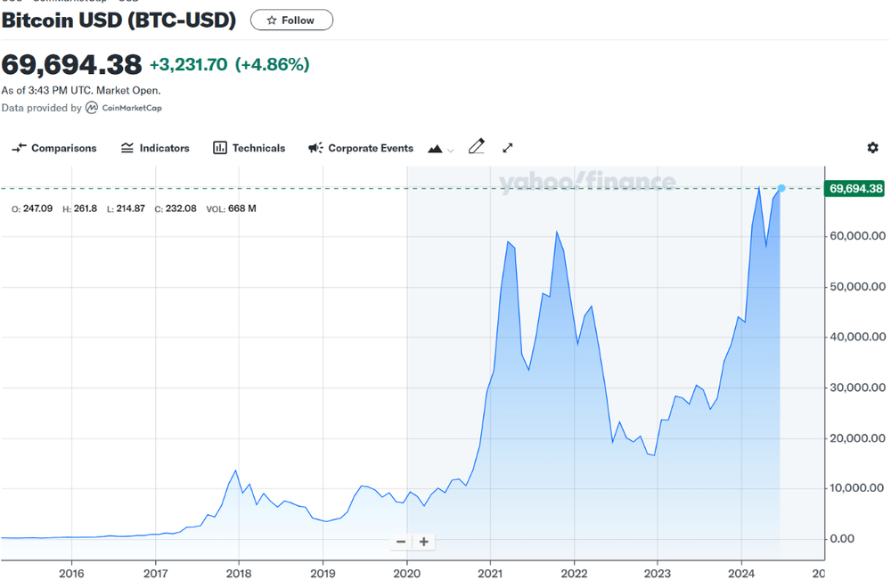The height and width of the screenshot is (588, 891).
Task: Toggle full screen chart view
Action: 508,148
